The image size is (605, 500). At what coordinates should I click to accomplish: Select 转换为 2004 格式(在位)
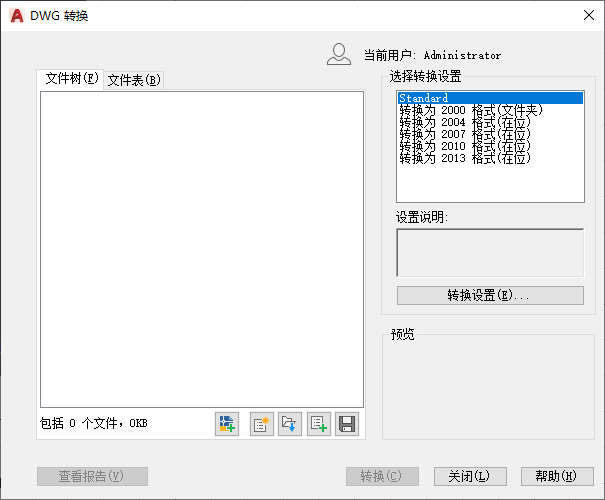coord(490,122)
